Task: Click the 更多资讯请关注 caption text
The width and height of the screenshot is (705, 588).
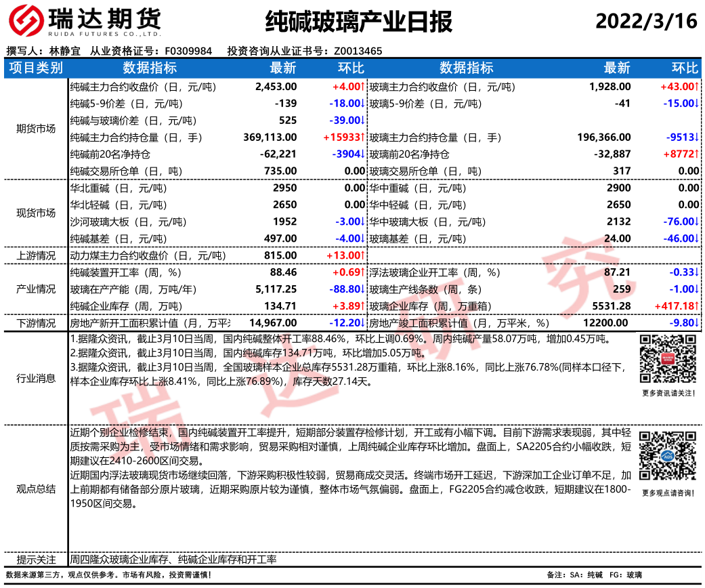Action: tap(667, 394)
